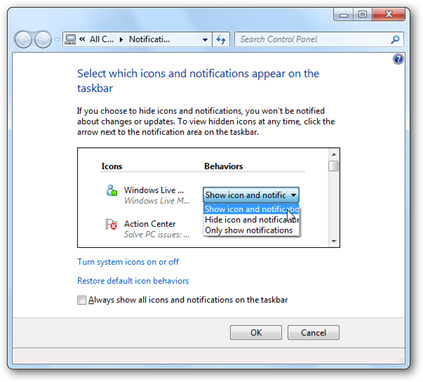Open 'Turn system icons on or off' link
This screenshot has height=382, width=423.
click(128, 262)
